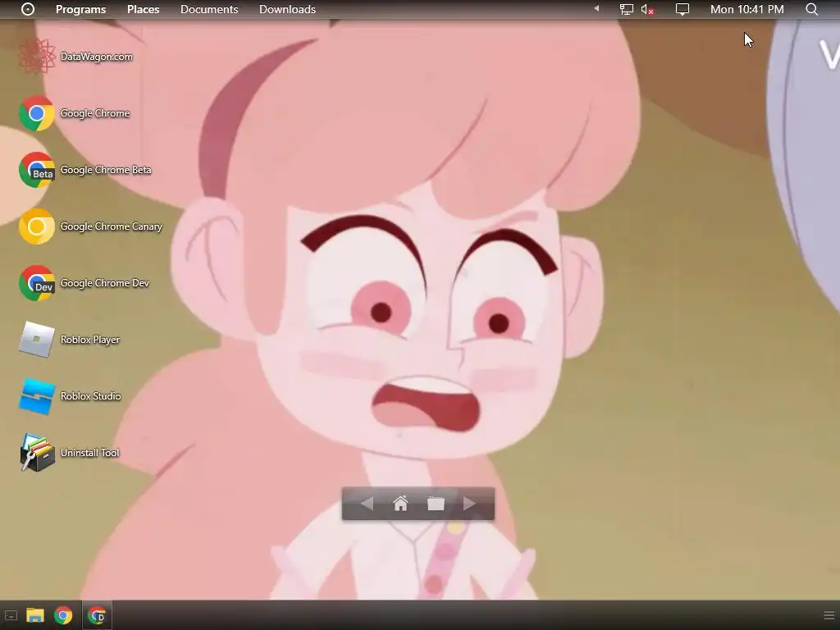This screenshot has width=840, height=630.
Task: Open the Downloads menu
Action: coord(287,9)
